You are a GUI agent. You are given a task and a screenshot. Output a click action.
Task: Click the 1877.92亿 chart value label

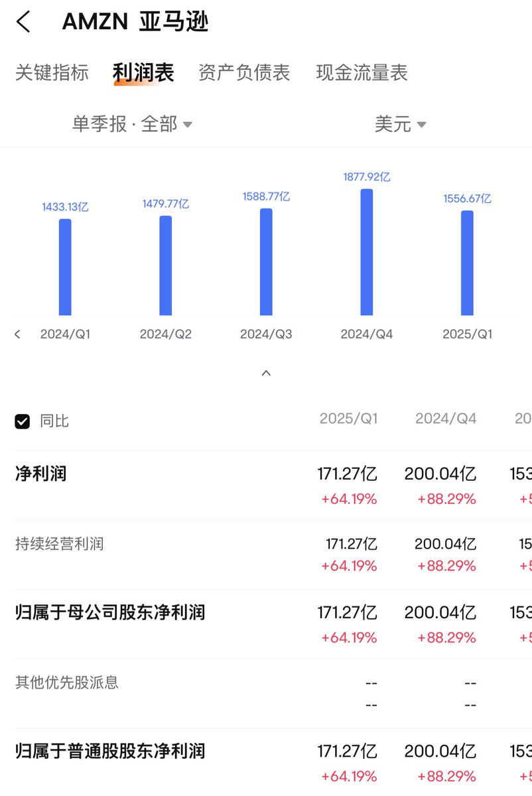367,177
